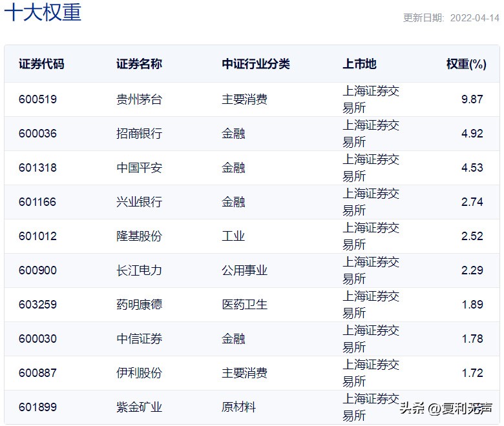Image resolution: width=504 pixels, height=426 pixels.
Task: Select security code 601899
Action: 37,407
